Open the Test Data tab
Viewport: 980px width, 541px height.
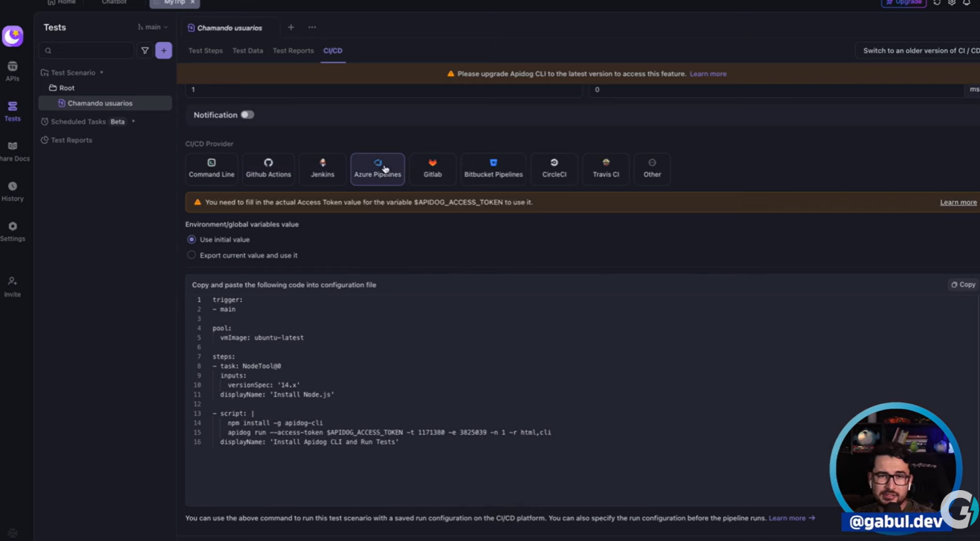[x=248, y=50]
